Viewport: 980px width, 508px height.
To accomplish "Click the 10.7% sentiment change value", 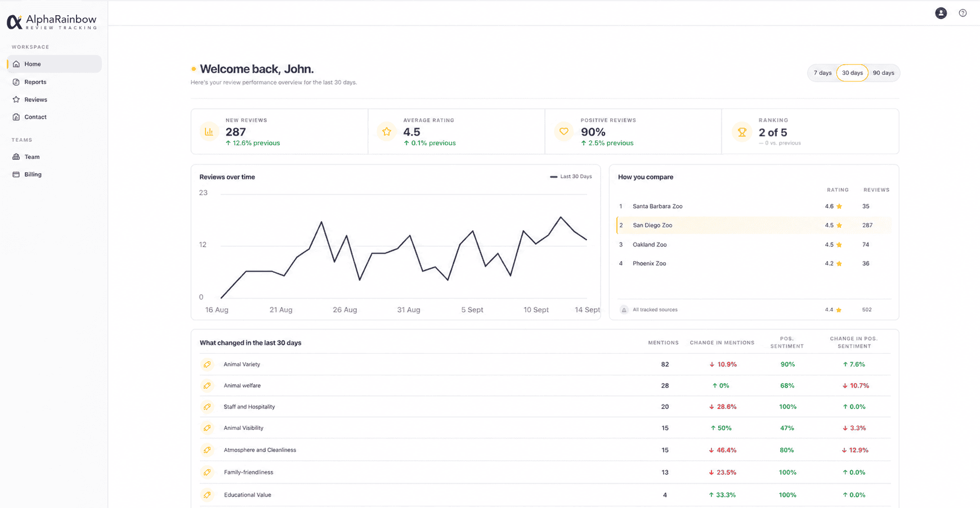I will point(856,386).
